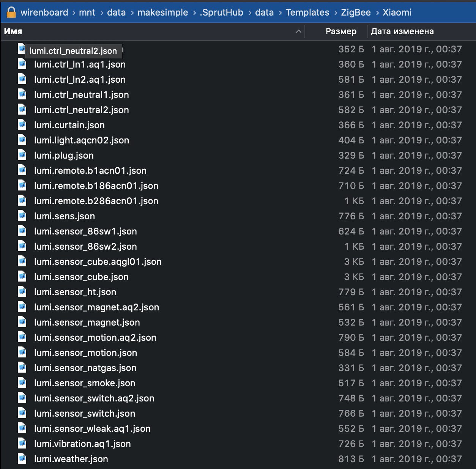The image size is (476, 469).
Task: Click file icon of lumi.sensor_motion.json
Action: 22,353
